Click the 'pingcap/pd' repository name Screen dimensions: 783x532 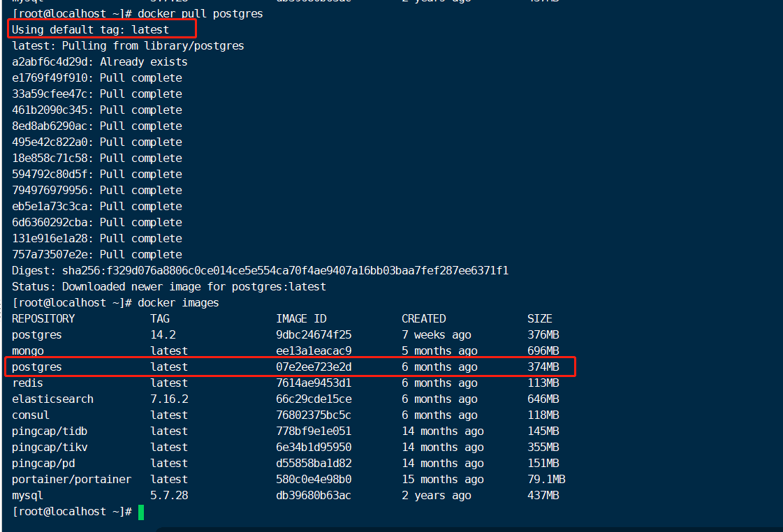pyautogui.click(x=43, y=463)
